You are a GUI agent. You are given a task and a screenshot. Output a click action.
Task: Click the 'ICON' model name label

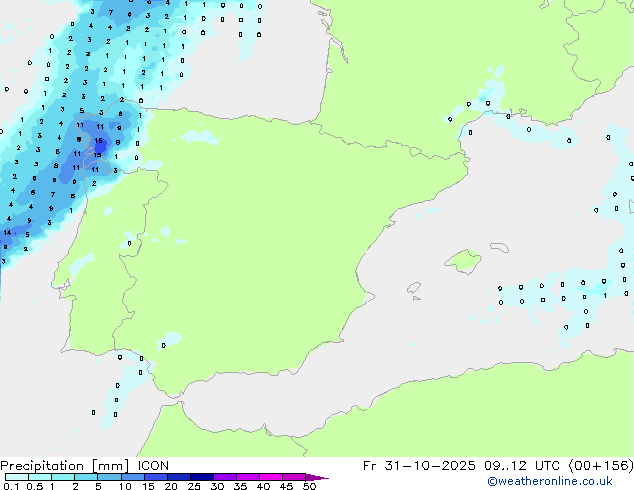pos(153,466)
